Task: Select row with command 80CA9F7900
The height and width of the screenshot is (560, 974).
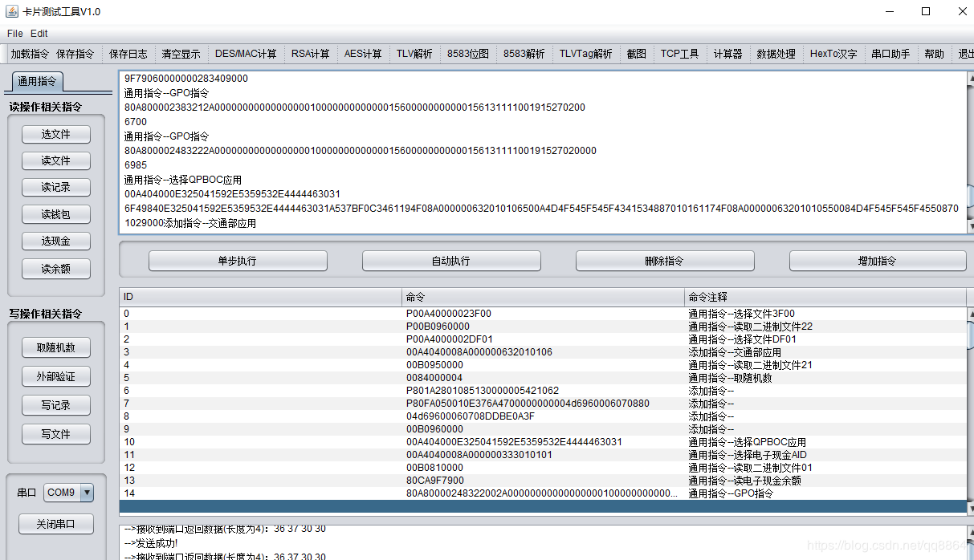Action: click(543, 481)
